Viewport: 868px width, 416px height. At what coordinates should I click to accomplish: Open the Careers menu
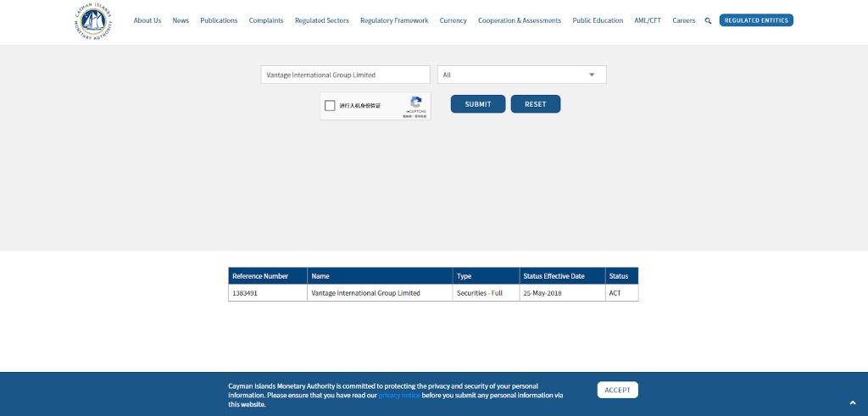point(684,20)
